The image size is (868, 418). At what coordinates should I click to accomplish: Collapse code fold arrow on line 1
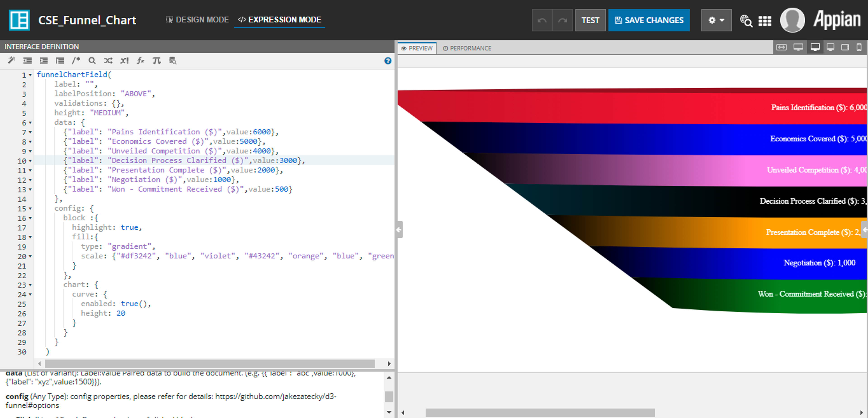tap(30, 75)
